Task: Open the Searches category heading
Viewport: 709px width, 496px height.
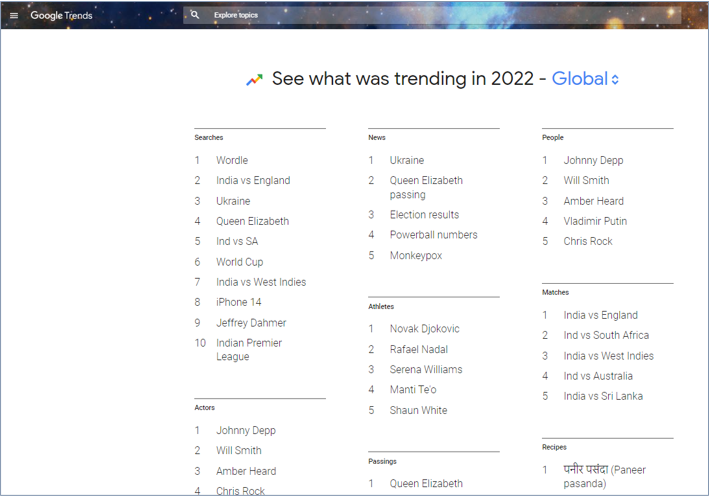Action: pyautogui.click(x=208, y=137)
